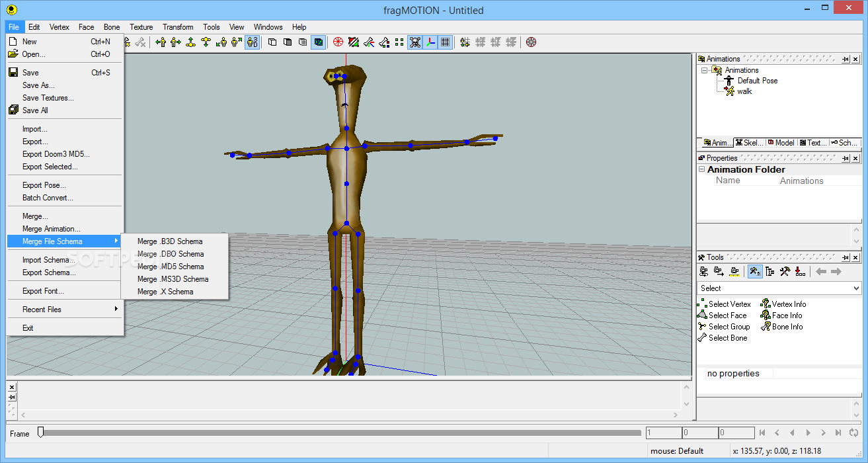Collapse the Animations tree folder
The height and width of the screenshot is (463, 868).
pos(705,70)
